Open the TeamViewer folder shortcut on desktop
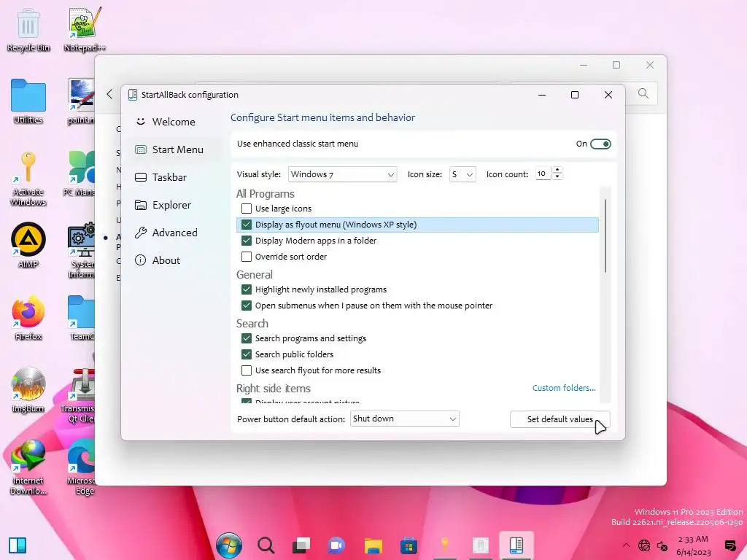The image size is (747, 560). (81, 318)
